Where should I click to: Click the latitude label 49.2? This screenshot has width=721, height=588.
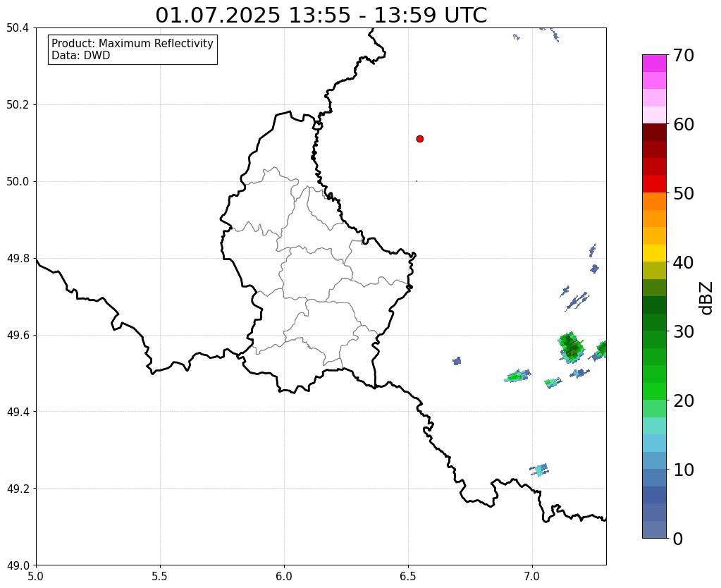(x=18, y=489)
